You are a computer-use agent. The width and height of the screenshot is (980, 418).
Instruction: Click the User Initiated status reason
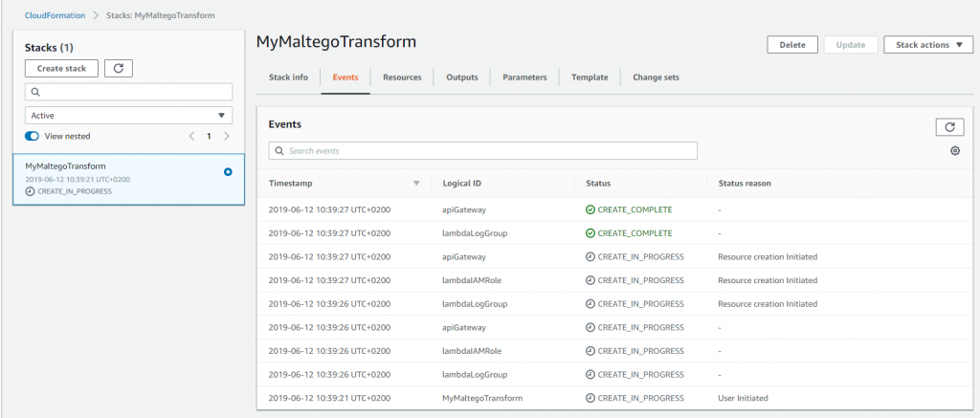click(743, 397)
